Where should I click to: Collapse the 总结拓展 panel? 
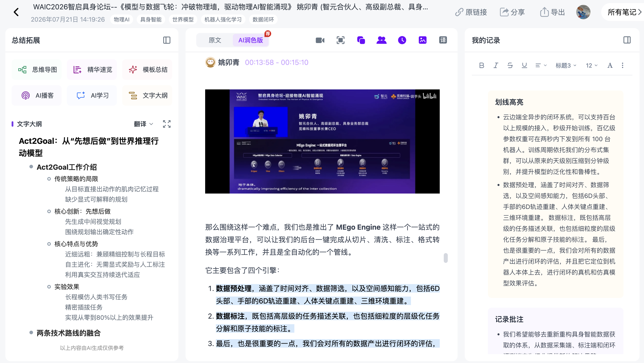click(167, 40)
